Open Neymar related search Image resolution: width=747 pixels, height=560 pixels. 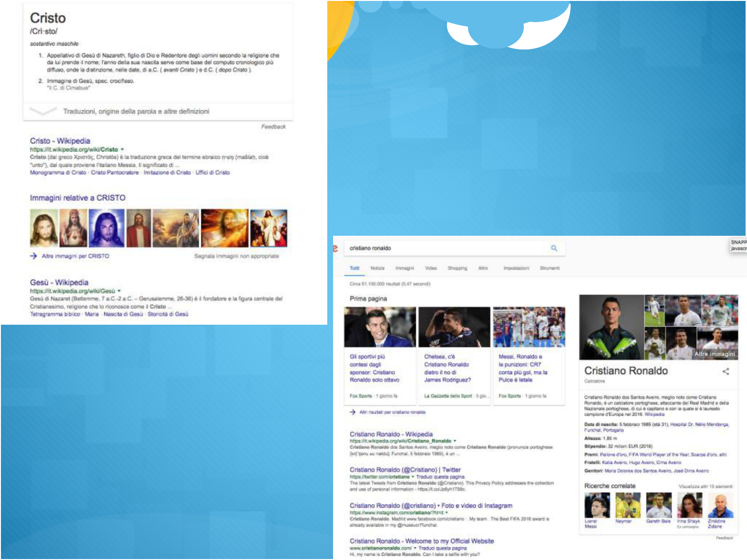click(x=628, y=509)
